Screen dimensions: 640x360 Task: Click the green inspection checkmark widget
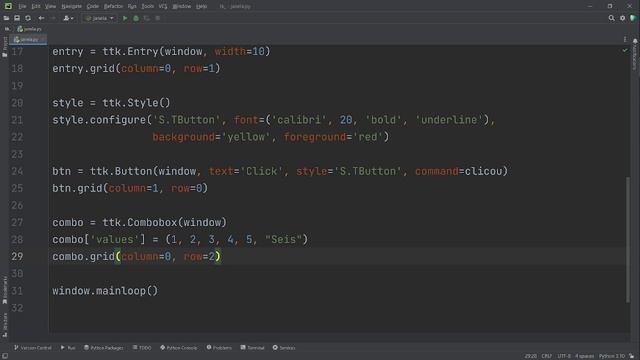click(624, 50)
